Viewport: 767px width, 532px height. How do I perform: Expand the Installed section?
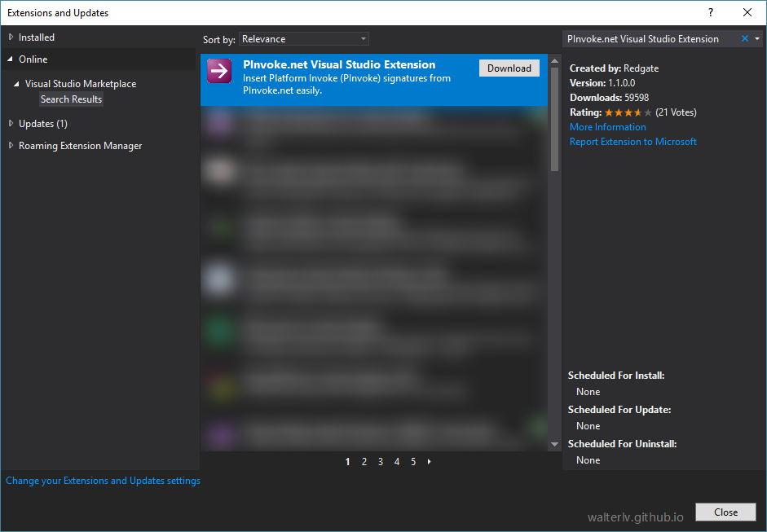10,36
